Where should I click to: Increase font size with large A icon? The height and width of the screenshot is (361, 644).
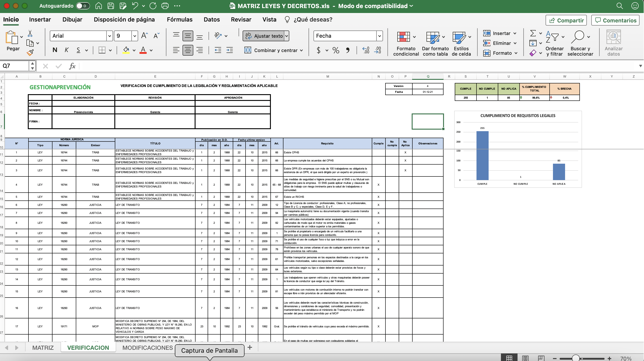pos(144,36)
